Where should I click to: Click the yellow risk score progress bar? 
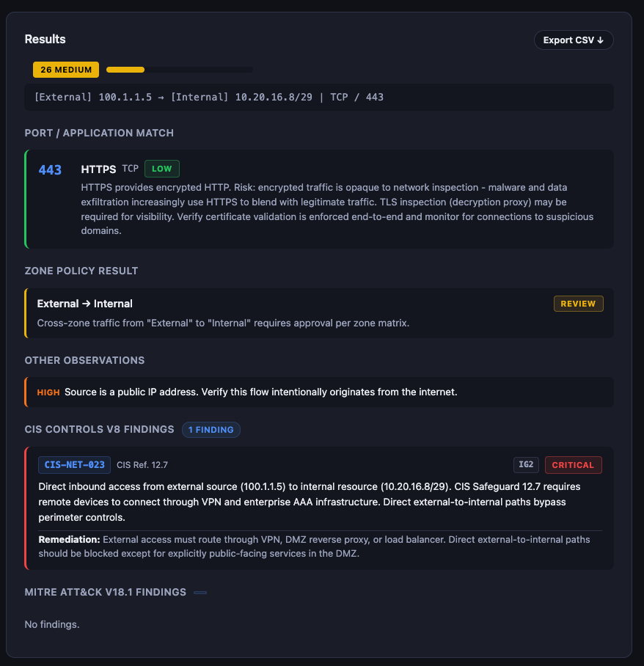pos(179,70)
